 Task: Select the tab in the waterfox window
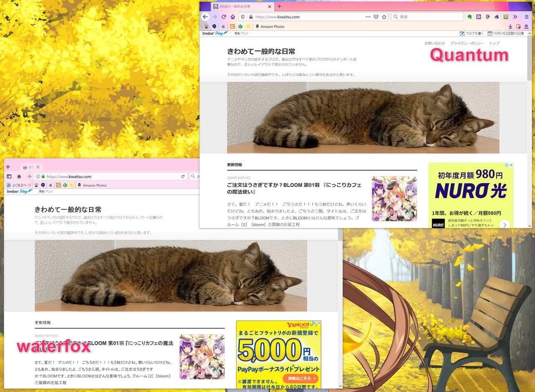[31, 167]
